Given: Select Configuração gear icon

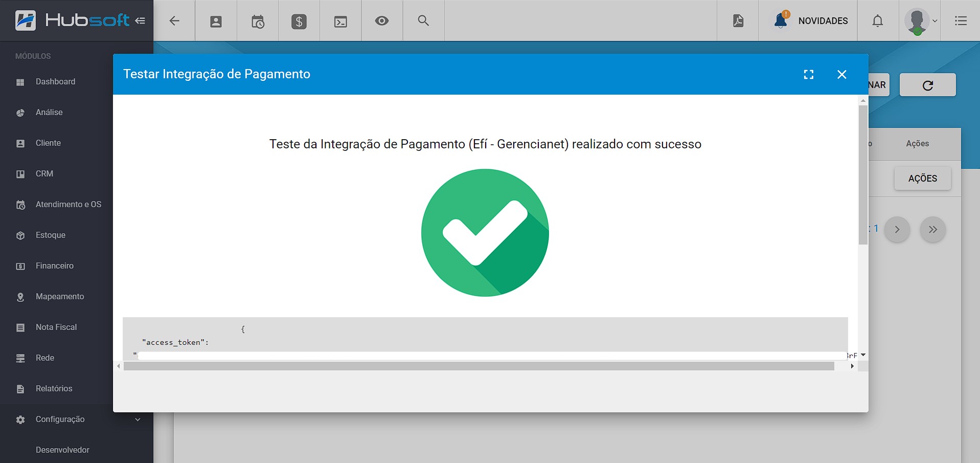Looking at the screenshot, I should (20, 420).
